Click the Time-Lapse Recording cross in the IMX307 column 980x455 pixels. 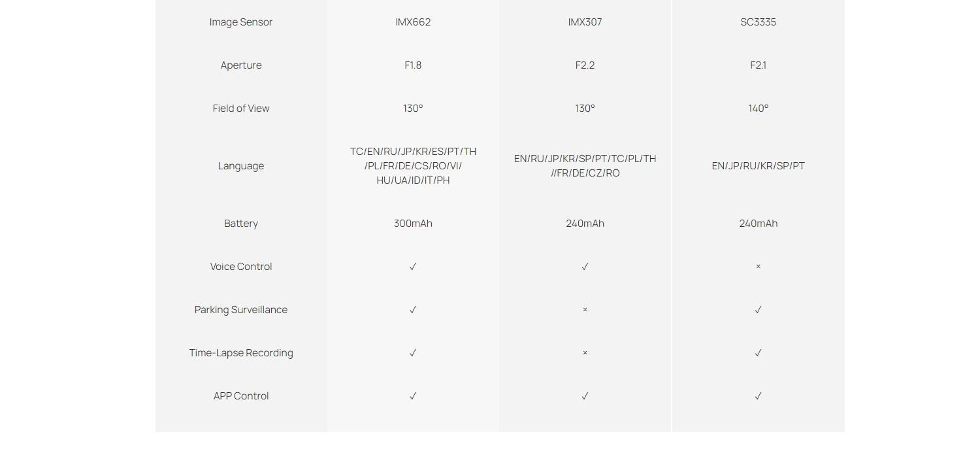(x=585, y=353)
